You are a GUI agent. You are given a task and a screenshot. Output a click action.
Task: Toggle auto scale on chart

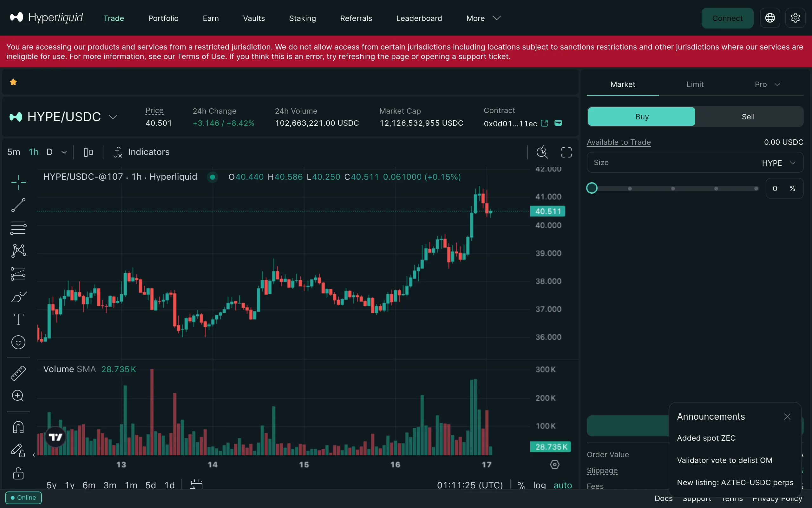[x=563, y=485]
